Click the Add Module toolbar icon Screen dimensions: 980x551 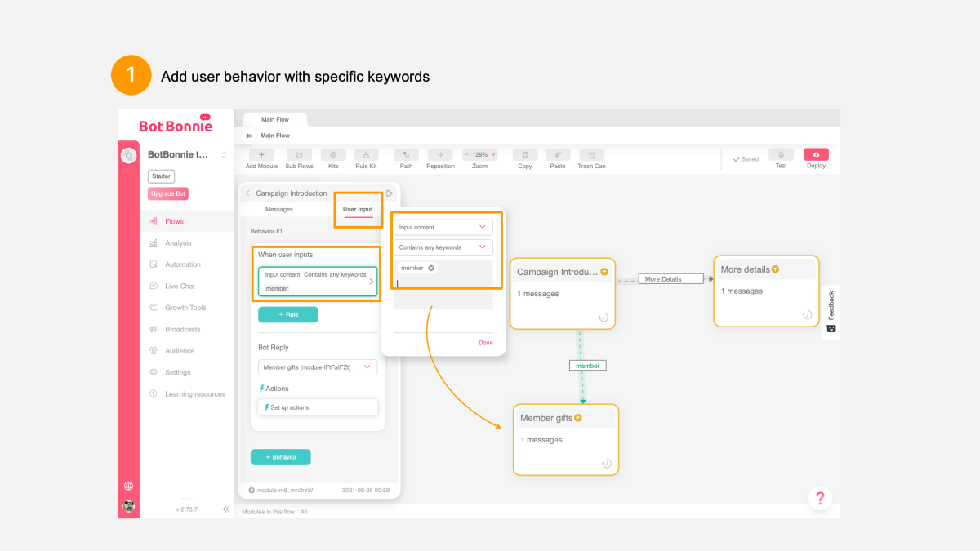point(261,154)
